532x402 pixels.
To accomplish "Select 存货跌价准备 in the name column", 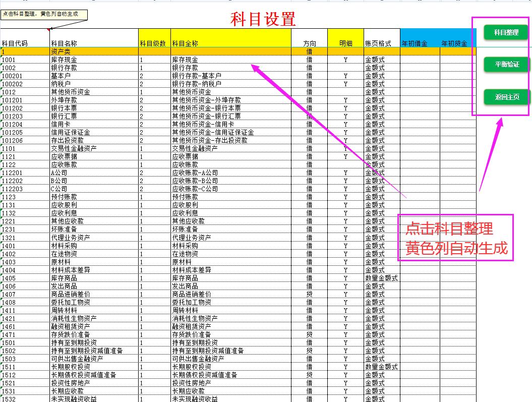I will pos(94,335).
